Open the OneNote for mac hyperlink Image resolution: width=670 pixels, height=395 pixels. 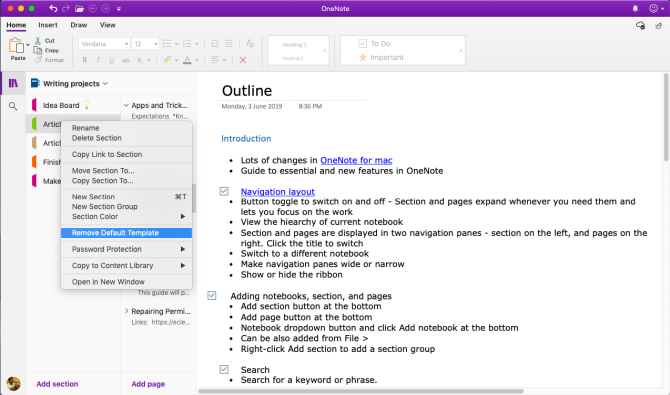tap(356, 160)
